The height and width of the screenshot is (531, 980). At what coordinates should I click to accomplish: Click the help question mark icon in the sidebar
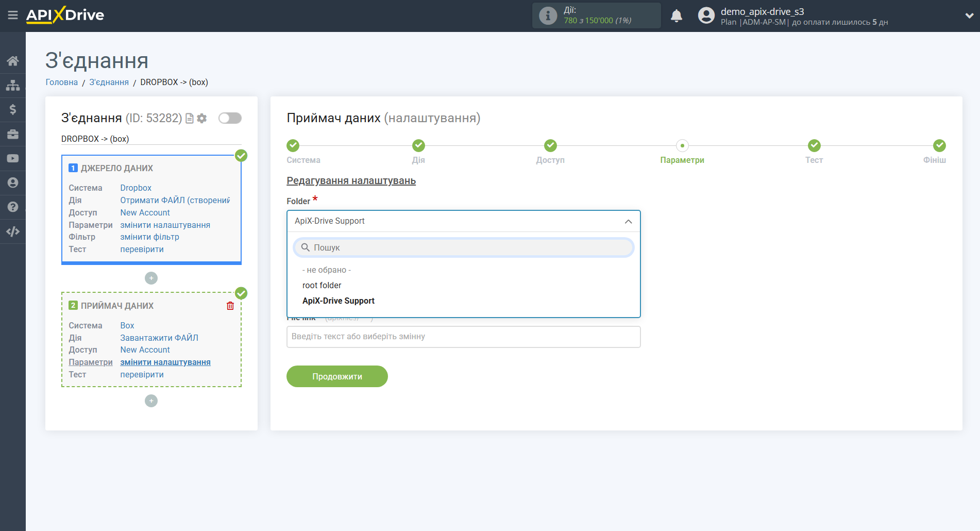click(13, 207)
